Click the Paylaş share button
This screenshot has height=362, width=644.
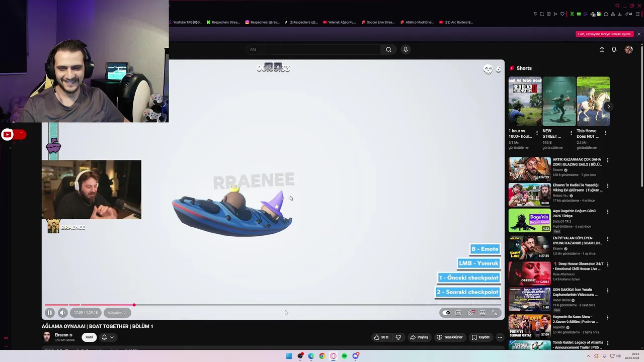point(419,337)
